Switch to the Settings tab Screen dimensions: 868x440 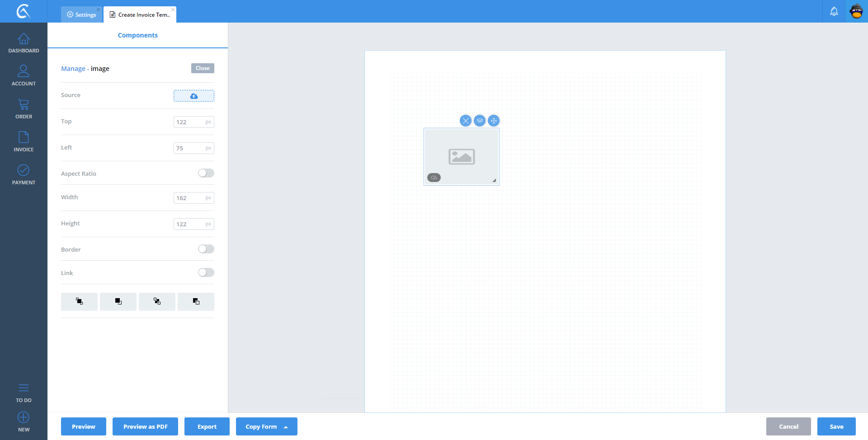coord(82,14)
